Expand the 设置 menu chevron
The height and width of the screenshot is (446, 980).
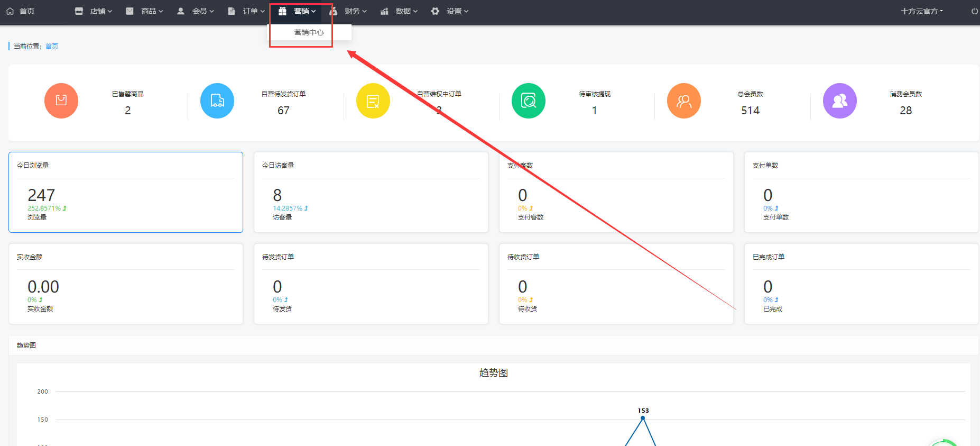pos(466,11)
